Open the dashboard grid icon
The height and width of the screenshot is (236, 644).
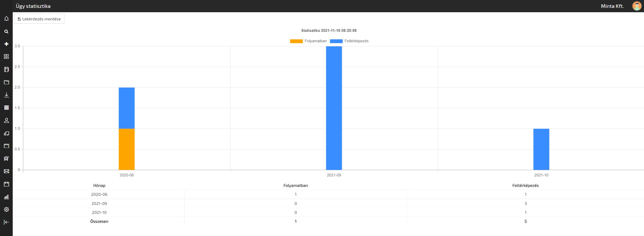pos(6,57)
